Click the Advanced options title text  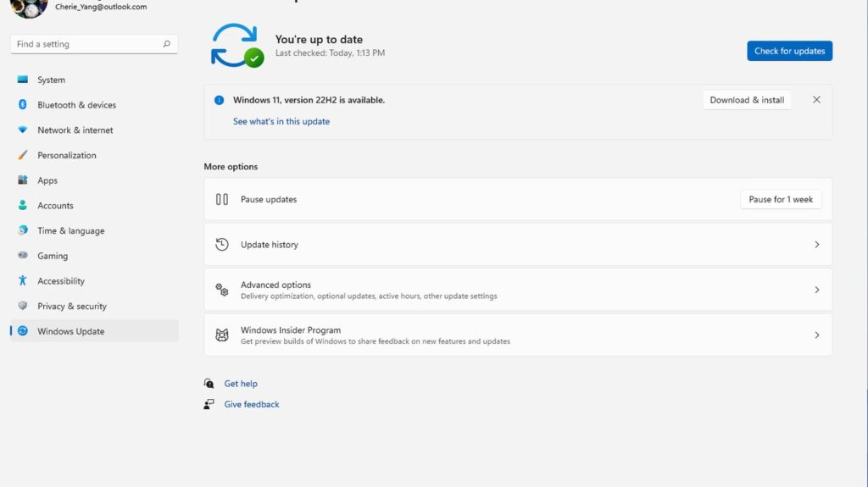pyautogui.click(x=275, y=285)
